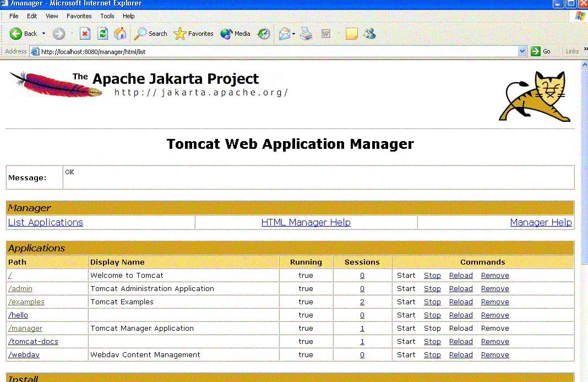The height and width of the screenshot is (382, 588).
Task: Reload the /webdav application
Action: pos(461,354)
